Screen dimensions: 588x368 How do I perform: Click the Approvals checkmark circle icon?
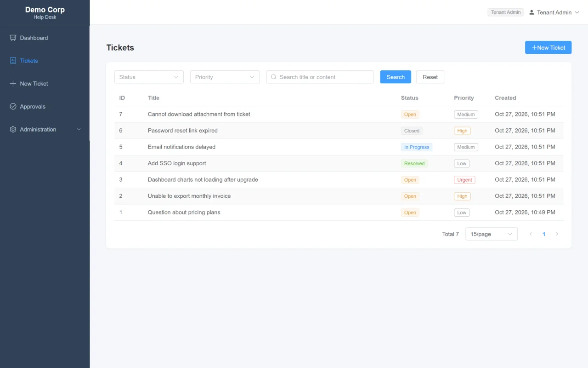[13, 107]
